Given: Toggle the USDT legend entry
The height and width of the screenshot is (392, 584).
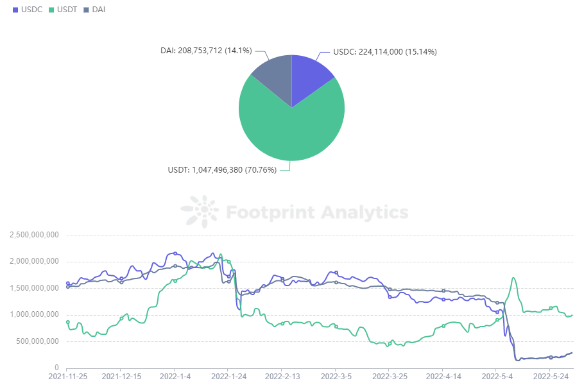Looking at the screenshot, I should tap(63, 10).
